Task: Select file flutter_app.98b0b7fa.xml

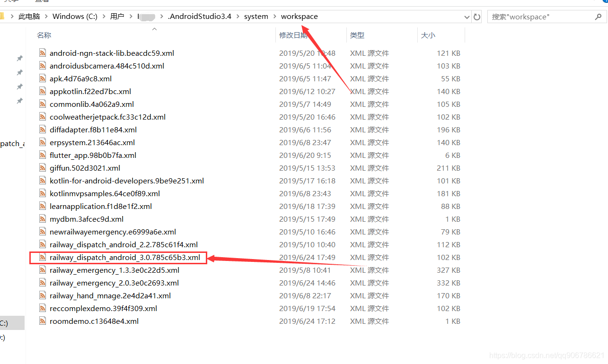Action: (93, 155)
